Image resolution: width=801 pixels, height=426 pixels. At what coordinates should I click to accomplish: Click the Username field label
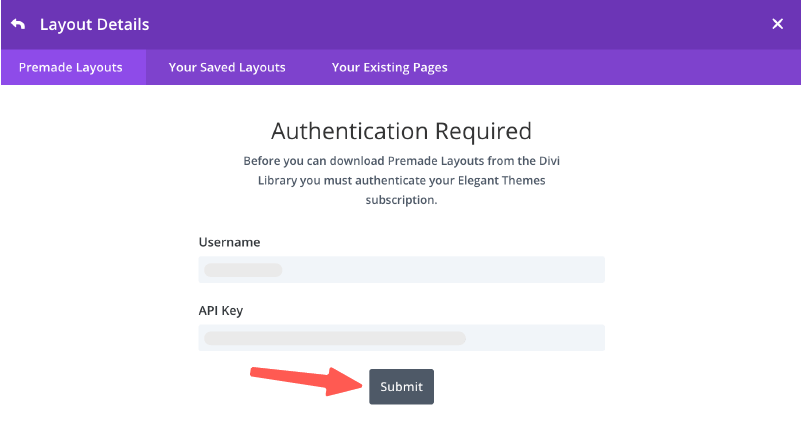click(x=229, y=243)
